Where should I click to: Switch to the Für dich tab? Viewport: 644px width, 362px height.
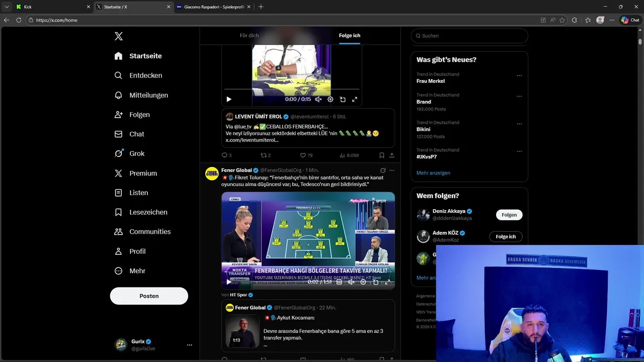tap(249, 36)
